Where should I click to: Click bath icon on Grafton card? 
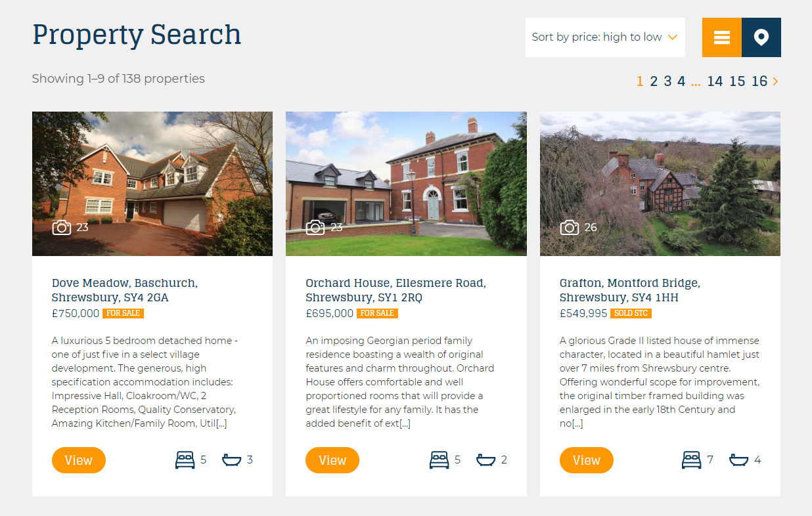(x=739, y=460)
